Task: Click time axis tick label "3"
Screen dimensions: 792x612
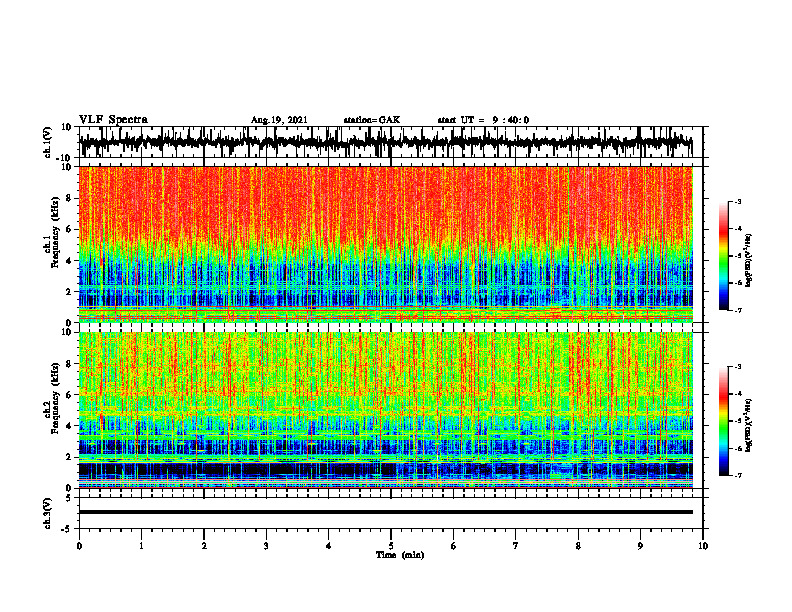Action: [x=266, y=546]
